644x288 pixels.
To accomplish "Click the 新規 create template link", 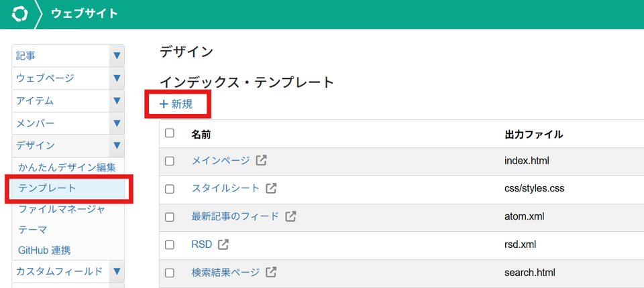I will [176, 104].
